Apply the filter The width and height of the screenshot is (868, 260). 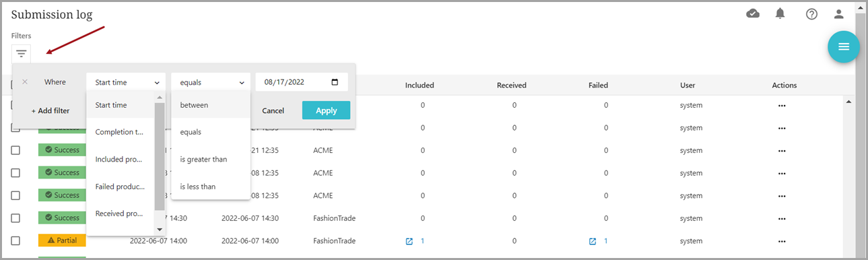(326, 110)
